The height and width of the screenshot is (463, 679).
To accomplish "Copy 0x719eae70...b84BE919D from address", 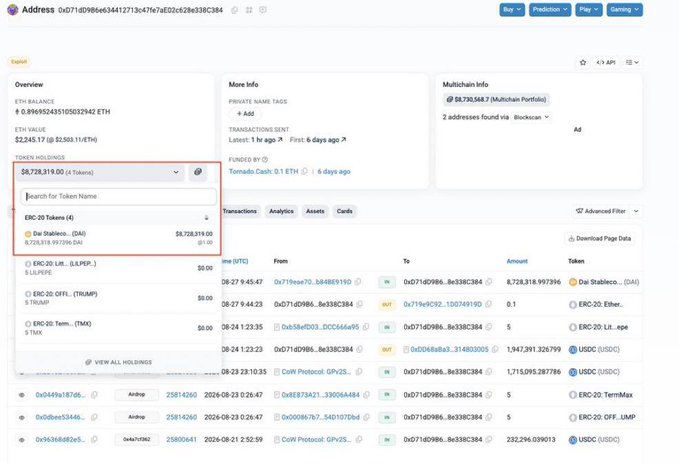I will (358, 282).
